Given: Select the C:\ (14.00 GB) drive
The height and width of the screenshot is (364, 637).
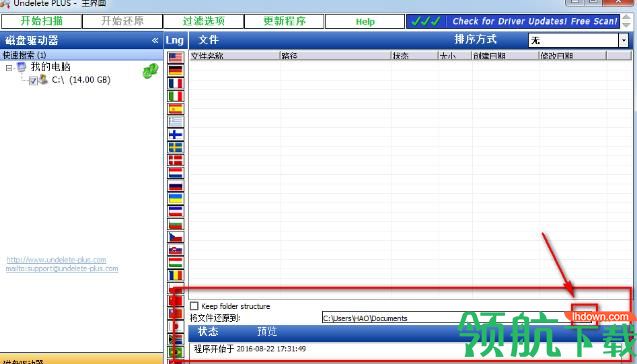Looking at the screenshot, I should (81, 80).
